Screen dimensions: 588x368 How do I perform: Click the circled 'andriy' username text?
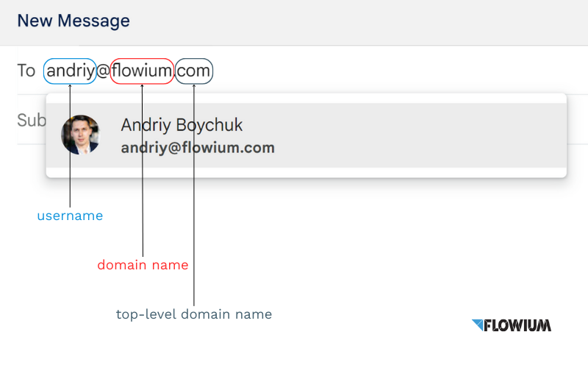pyautogui.click(x=70, y=71)
